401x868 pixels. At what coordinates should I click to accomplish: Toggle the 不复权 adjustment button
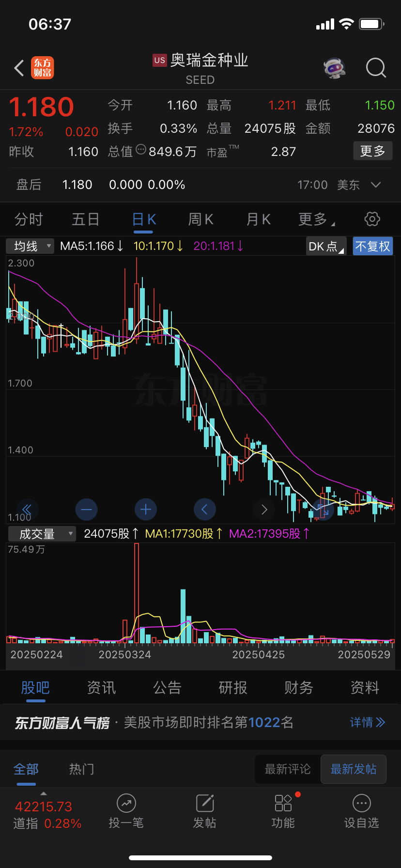373,246
